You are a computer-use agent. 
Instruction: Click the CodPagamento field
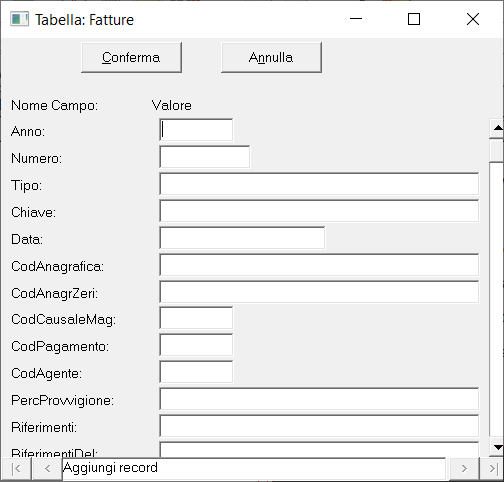pyautogui.click(x=196, y=345)
